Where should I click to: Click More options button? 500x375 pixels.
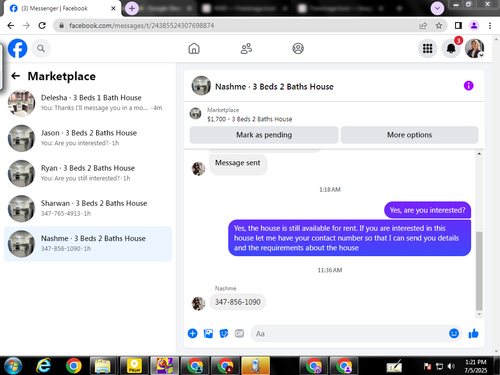[x=409, y=135]
